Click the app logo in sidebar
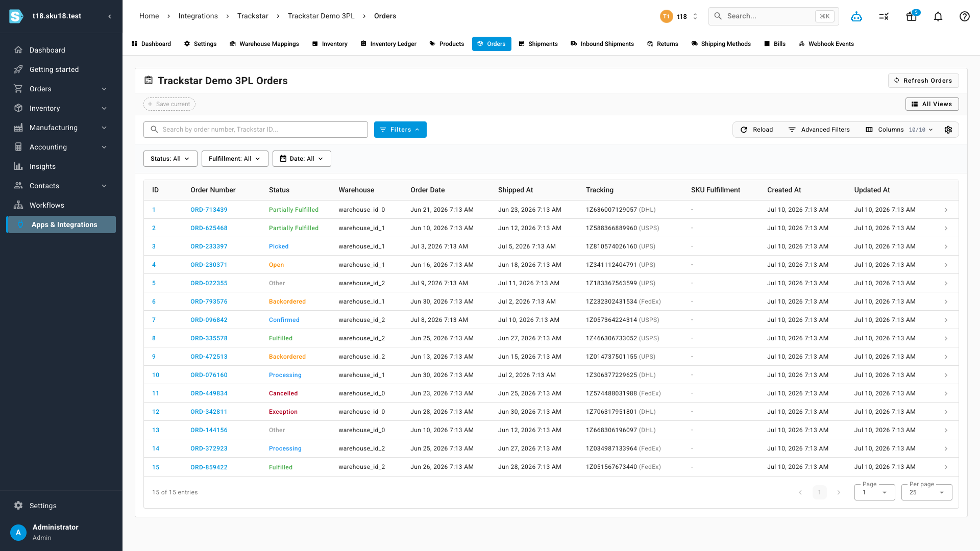 (x=16, y=16)
